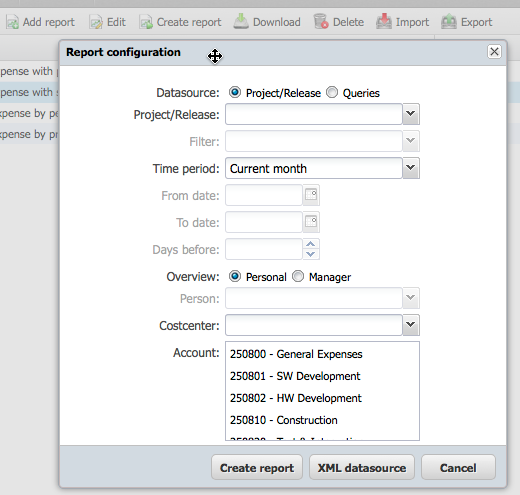520x495 pixels.
Task: Open the From date calendar picker
Action: (311, 195)
